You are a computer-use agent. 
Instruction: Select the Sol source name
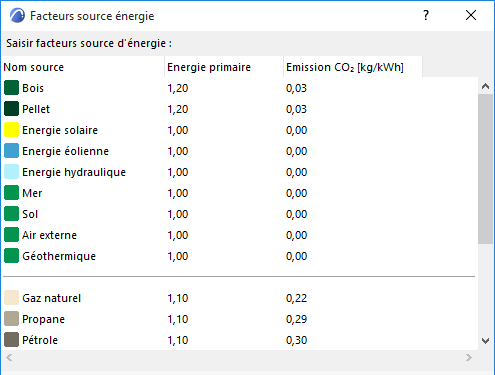(x=30, y=214)
